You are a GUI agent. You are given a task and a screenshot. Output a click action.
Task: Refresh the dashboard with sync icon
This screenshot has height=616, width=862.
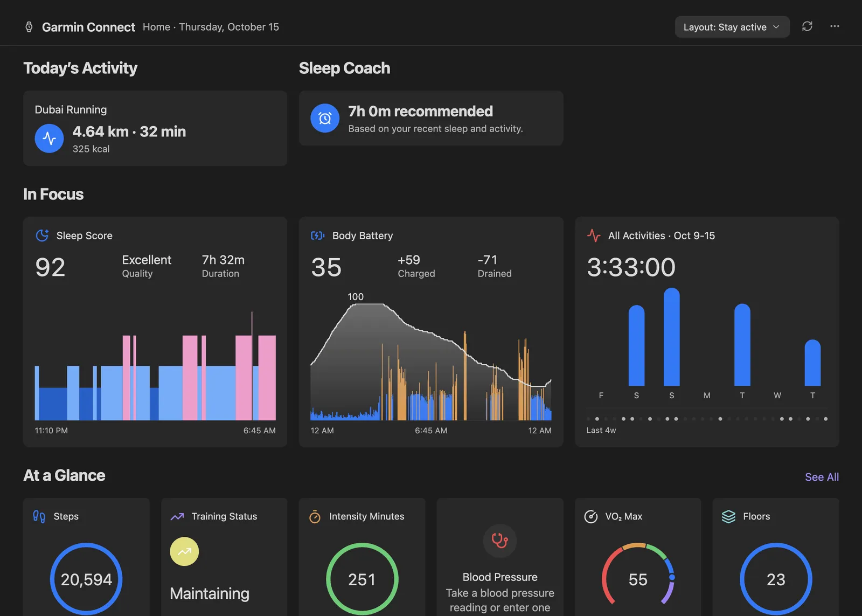[x=807, y=26]
